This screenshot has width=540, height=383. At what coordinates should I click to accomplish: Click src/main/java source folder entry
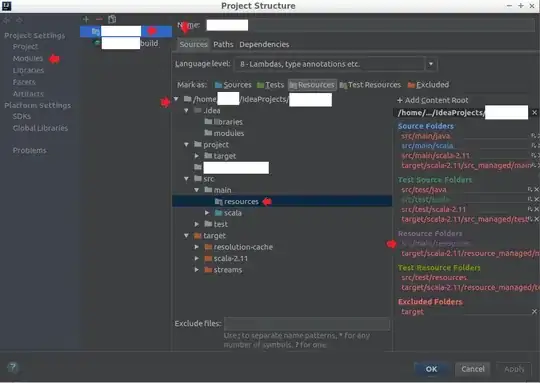coord(426,136)
